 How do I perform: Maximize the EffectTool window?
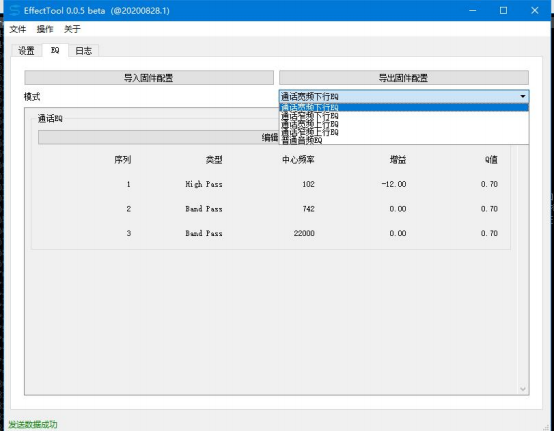[503, 11]
